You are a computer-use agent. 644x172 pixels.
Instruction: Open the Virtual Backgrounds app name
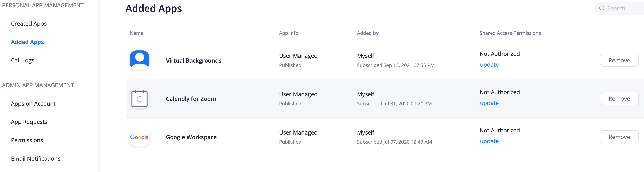pyautogui.click(x=194, y=61)
